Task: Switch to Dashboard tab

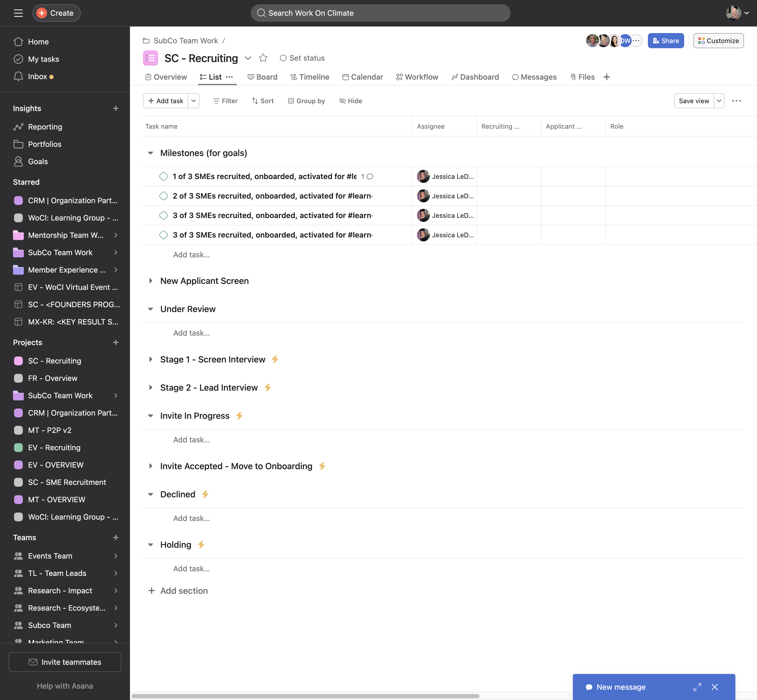Action: [x=475, y=77]
